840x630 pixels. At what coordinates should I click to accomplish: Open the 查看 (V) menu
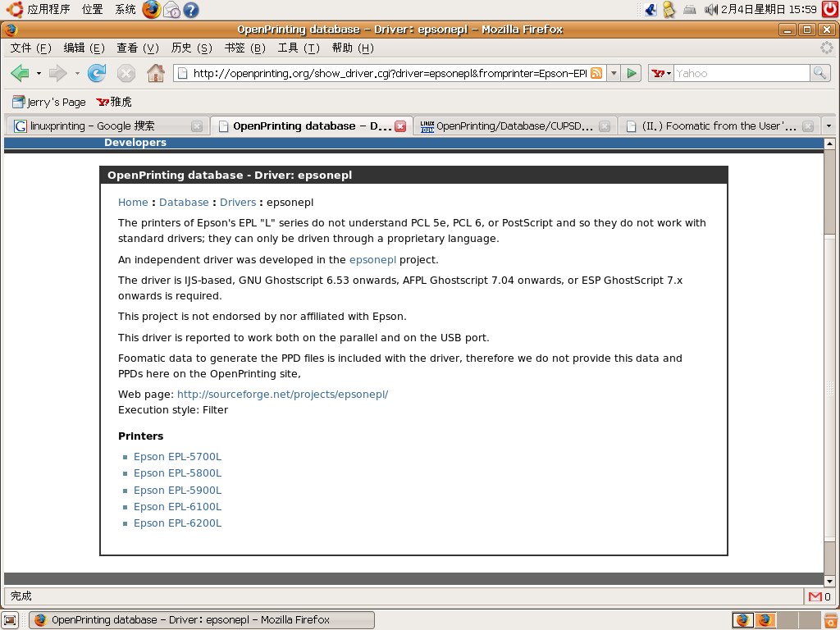[138, 48]
